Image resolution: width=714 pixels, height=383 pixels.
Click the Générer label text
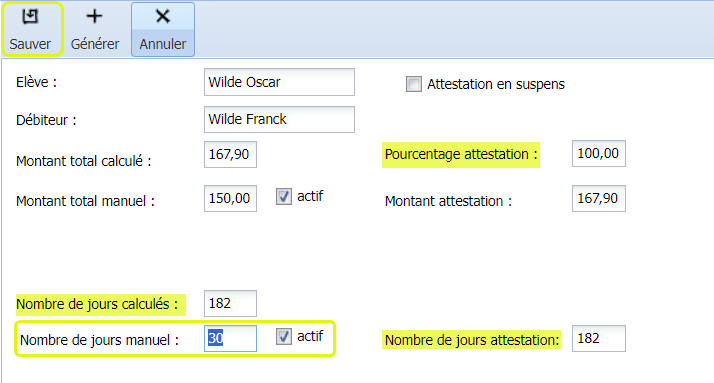(x=95, y=44)
